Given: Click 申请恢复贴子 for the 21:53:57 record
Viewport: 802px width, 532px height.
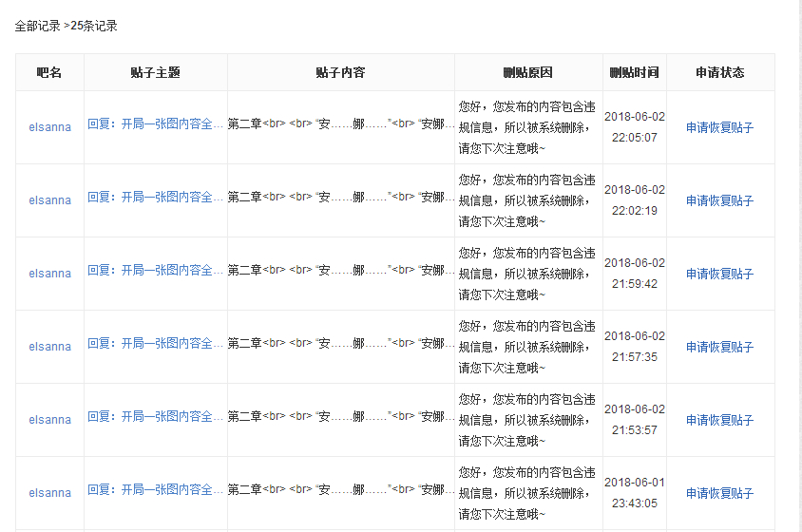Looking at the screenshot, I should 719,420.
